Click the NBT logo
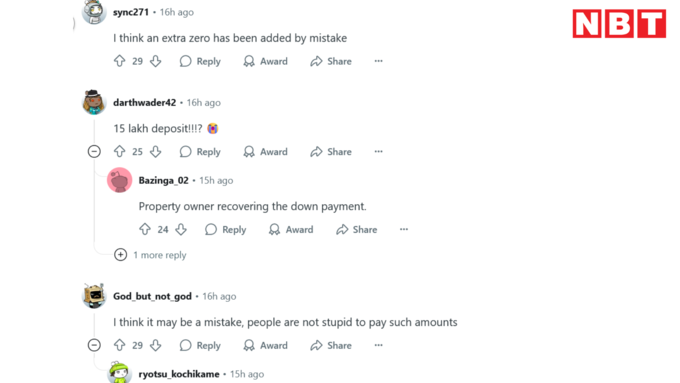This screenshot has width=680, height=383. (x=619, y=24)
